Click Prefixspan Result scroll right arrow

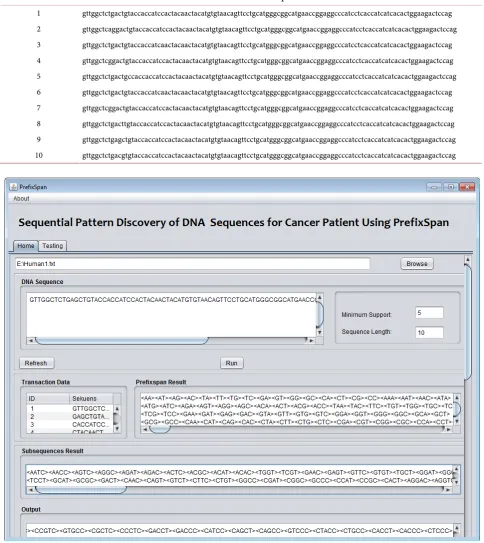point(449,429)
